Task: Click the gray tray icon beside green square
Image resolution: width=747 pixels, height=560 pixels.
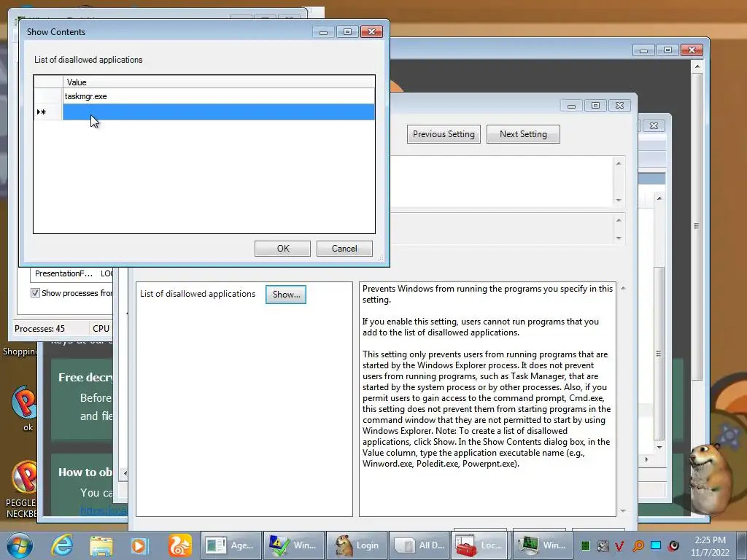Action: 603,545
